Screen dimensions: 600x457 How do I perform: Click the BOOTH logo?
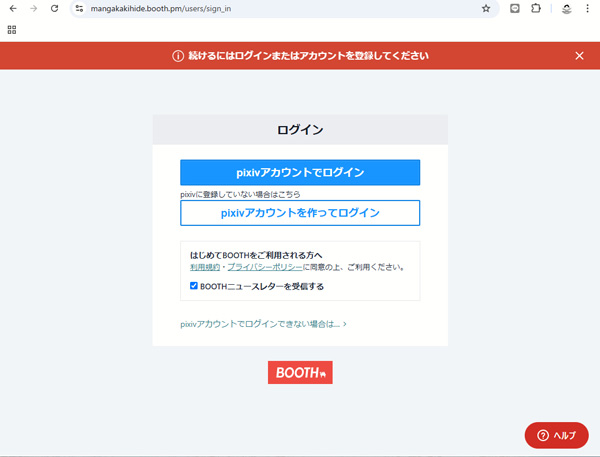300,372
